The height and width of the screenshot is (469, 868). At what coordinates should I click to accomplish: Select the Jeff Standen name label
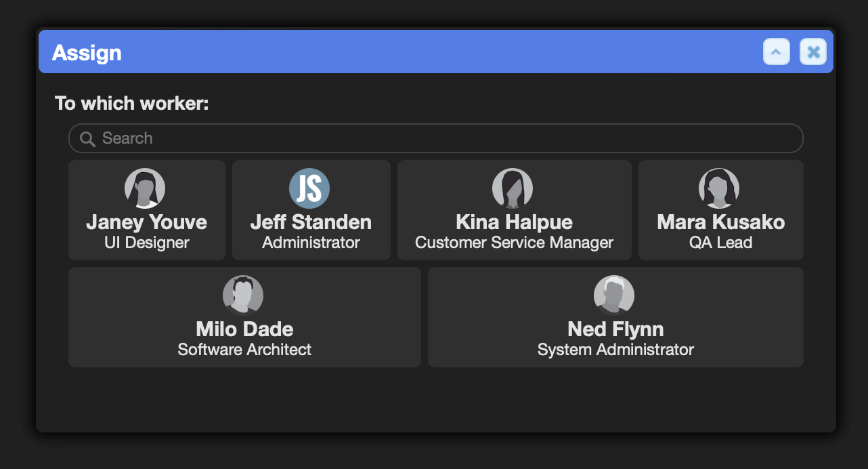point(311,222)
